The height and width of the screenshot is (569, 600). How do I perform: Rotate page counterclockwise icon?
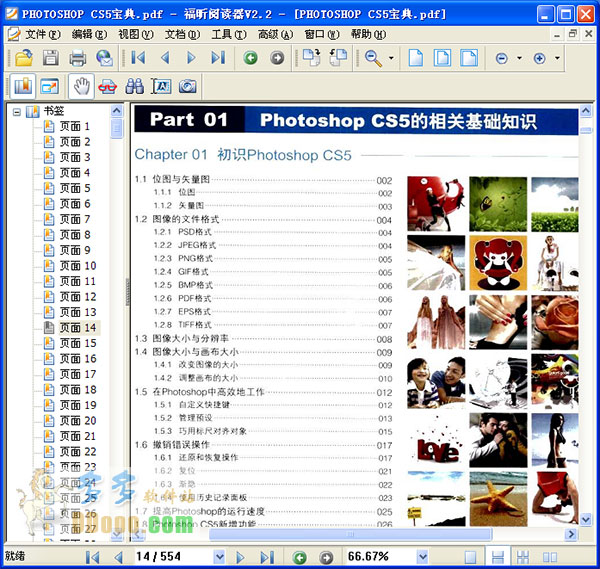[338, 58]
